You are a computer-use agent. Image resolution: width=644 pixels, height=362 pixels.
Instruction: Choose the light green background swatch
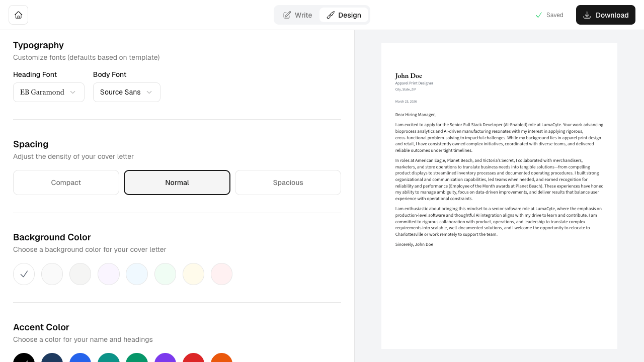coord(165,274)
